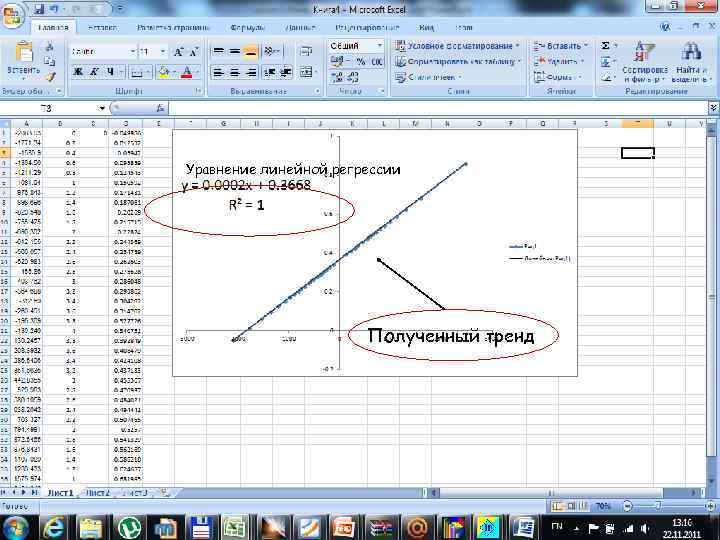
Task: Click the insert function fx button
Action: click(160, 108)
